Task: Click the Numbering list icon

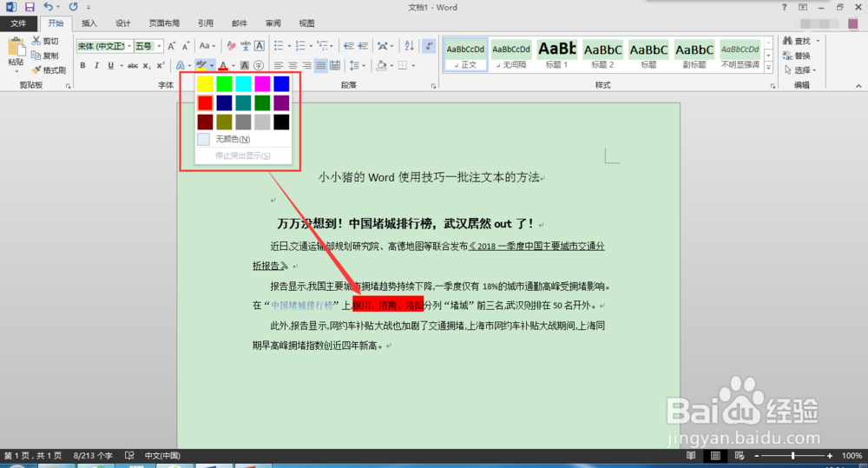Action: coord(300,46)
